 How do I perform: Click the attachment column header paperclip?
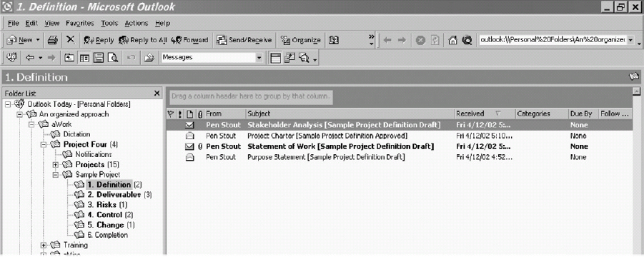[x=200, y=114]
